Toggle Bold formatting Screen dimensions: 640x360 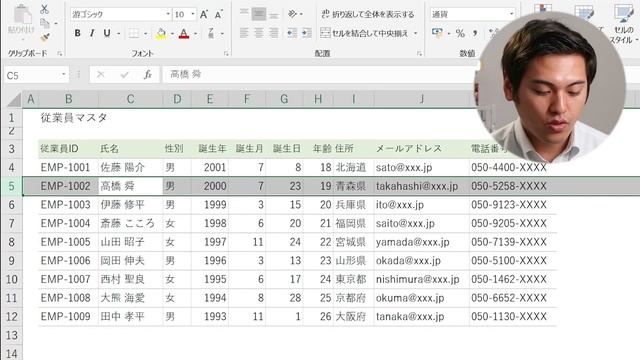[77, 33]
